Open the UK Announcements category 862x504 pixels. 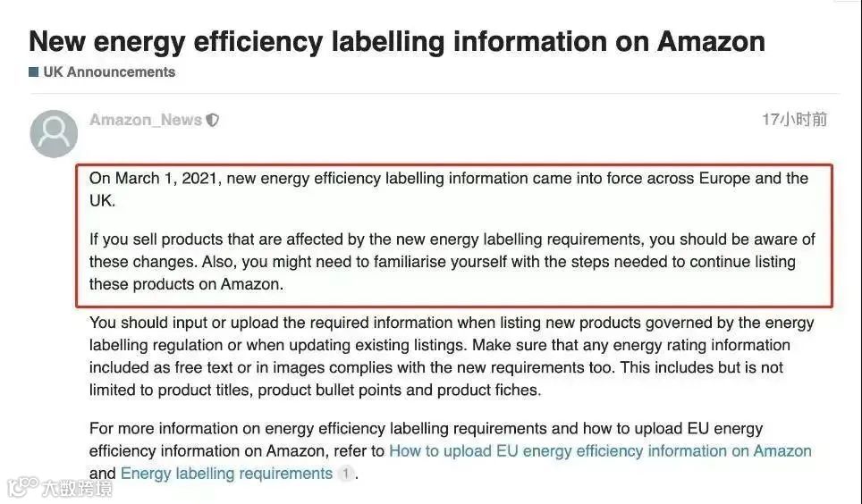109,72
